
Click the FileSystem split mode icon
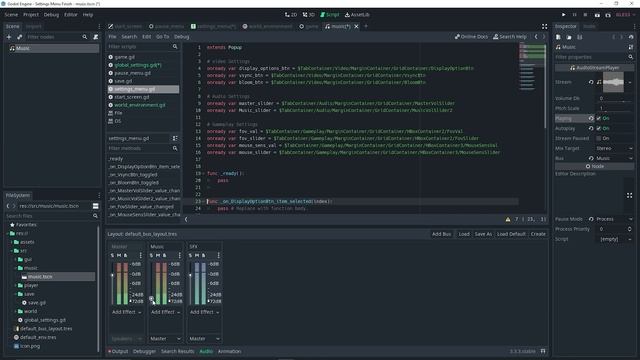[96, 206]
